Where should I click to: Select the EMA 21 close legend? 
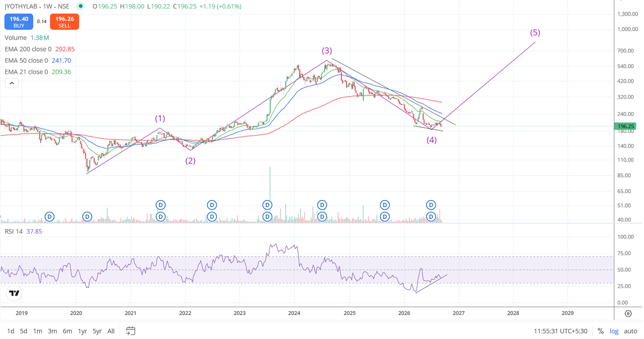38,72
